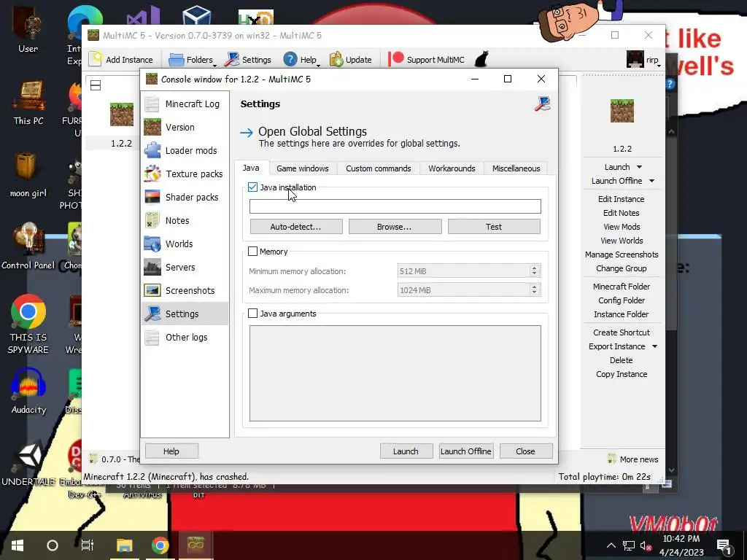Click Copy Instance in right panel
Image resolution: width=747 pixels, height=560 pixels.
point(622,374)
